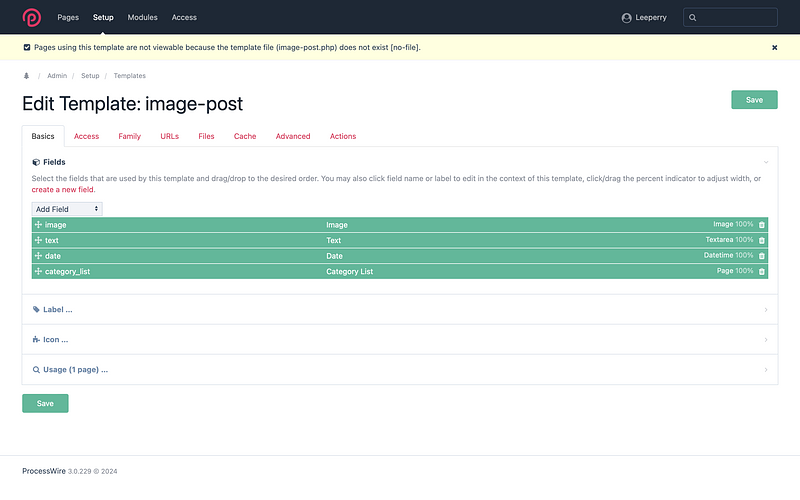
Task: Open the Setup menu
Action: click(x=103, y=17)
